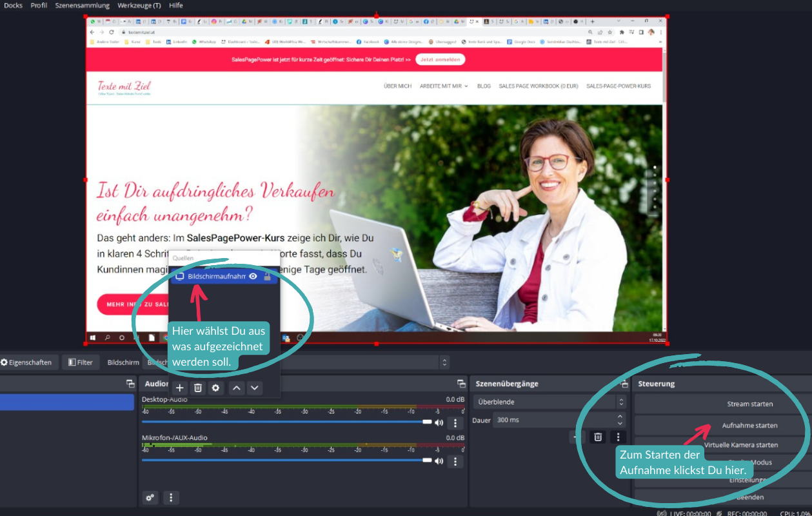Click the Stream starten button
The width and height of the screenshot is (812, 516).
(x=749, y=404)
